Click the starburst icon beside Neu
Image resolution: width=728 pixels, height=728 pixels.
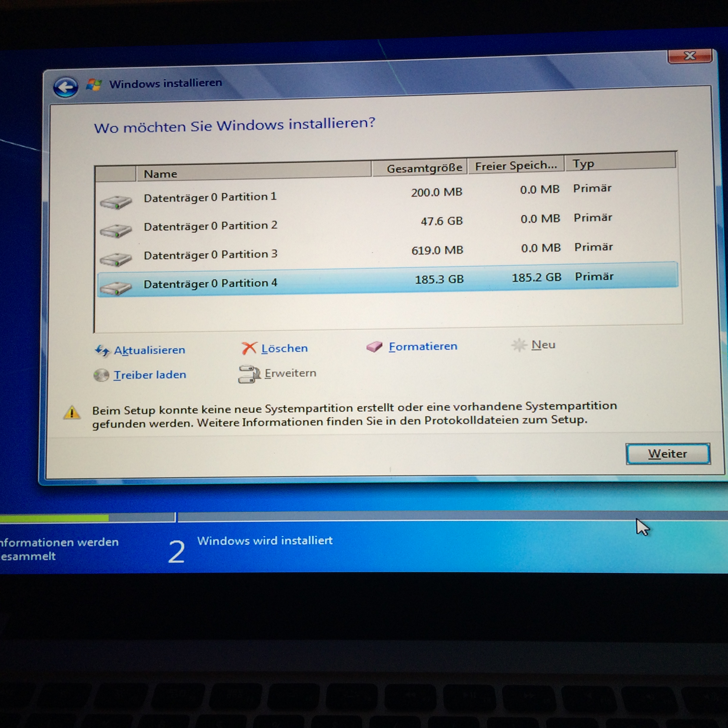pyautogui.click(x=519, y=345)
